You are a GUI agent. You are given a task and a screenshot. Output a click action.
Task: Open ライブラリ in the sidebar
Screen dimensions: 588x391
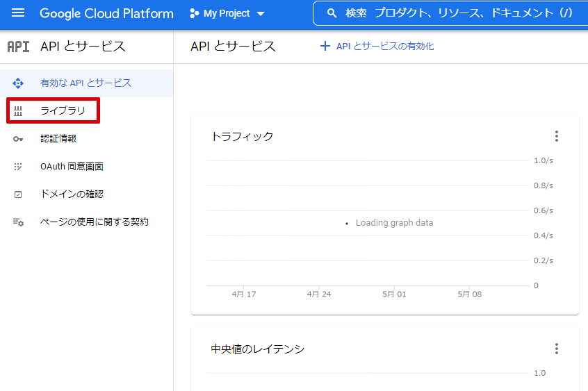pyautogui.click(x=63, y=110)
